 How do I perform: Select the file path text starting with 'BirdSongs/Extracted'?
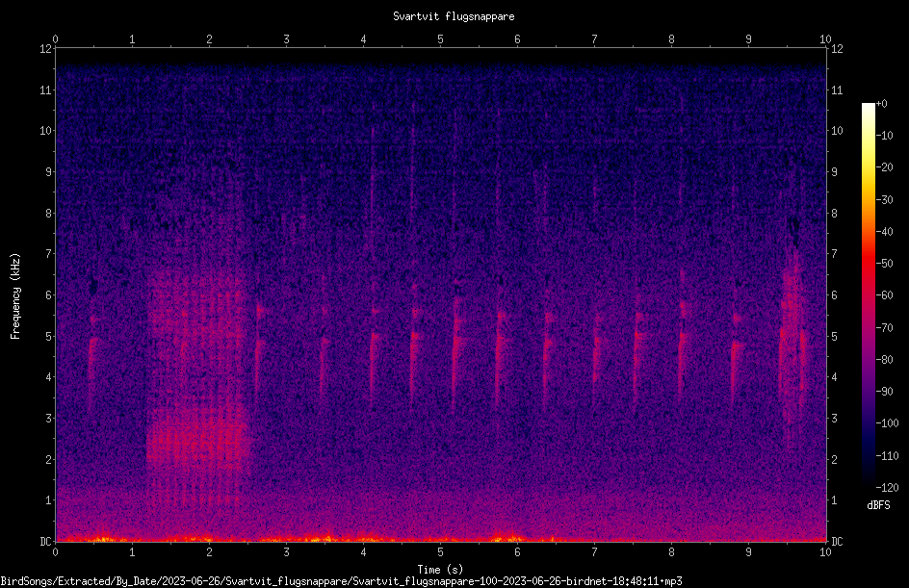pos(341,581)
